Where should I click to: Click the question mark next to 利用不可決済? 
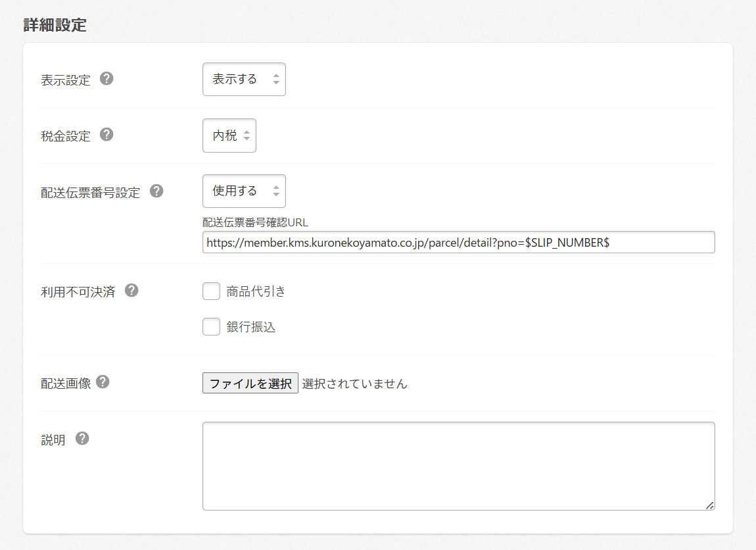point(131,290)
